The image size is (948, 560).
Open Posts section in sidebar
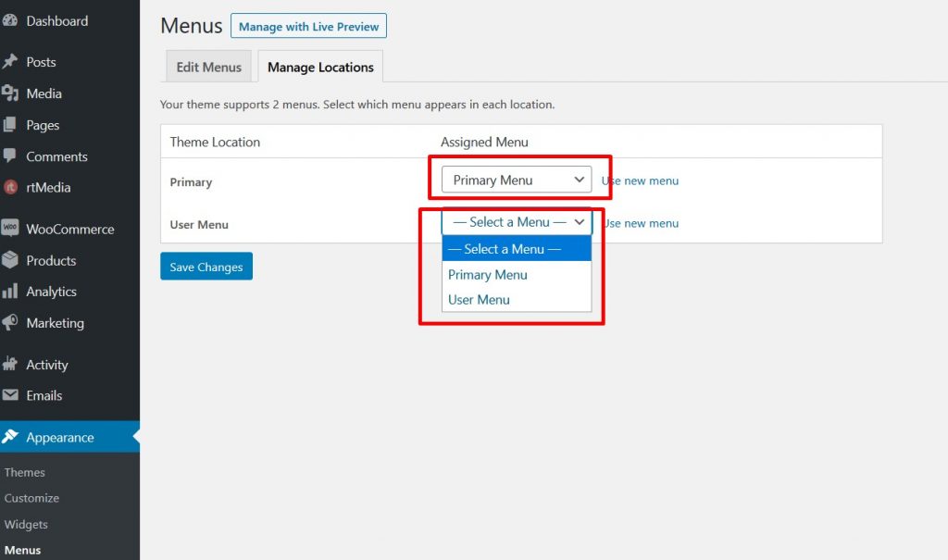41,62
